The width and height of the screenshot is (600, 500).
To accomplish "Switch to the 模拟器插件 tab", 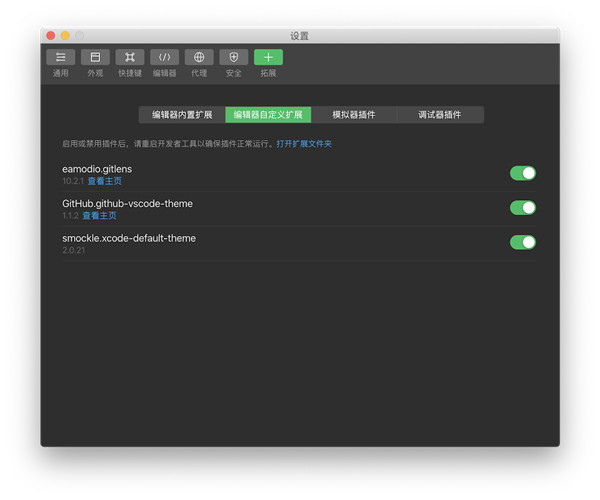I will 354,115.
